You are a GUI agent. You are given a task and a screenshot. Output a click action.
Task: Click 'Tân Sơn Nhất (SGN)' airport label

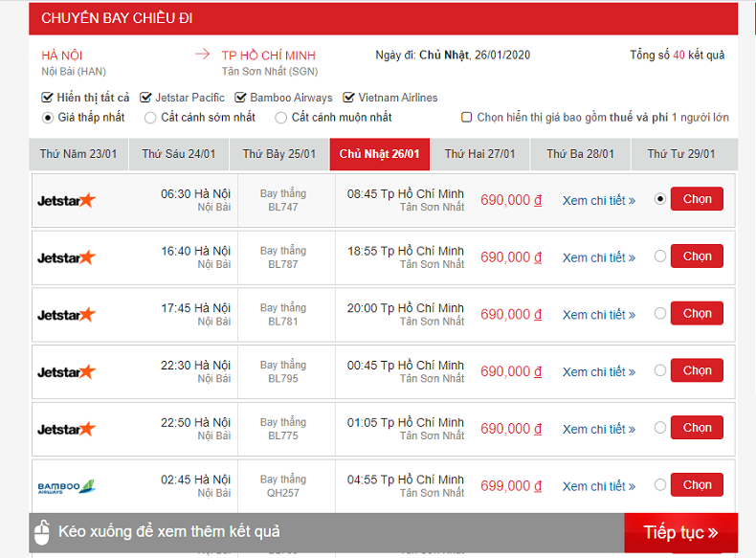coord(270,72)
